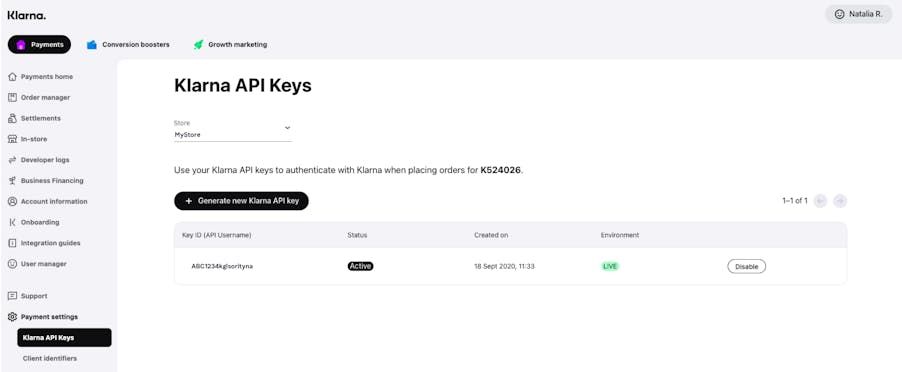Click the Klarna logo
This screenshot has height=372, width=902.
pos(26,16)
